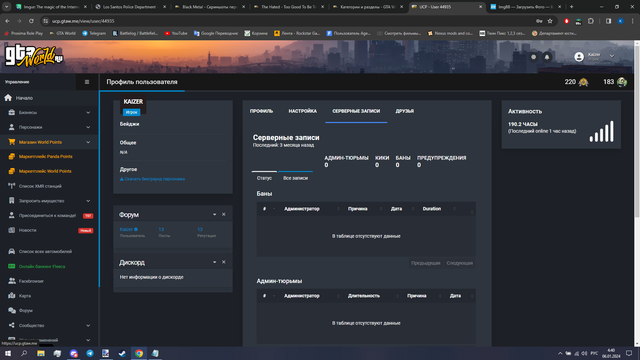Open the notifications bell icon
Screen dimensions: 640x360
point(547,57)
